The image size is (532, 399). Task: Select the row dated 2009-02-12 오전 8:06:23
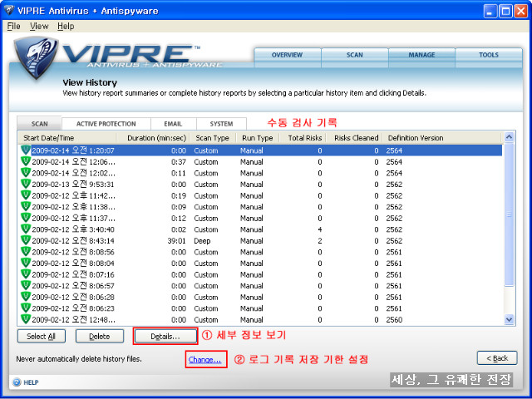[260, 308]
